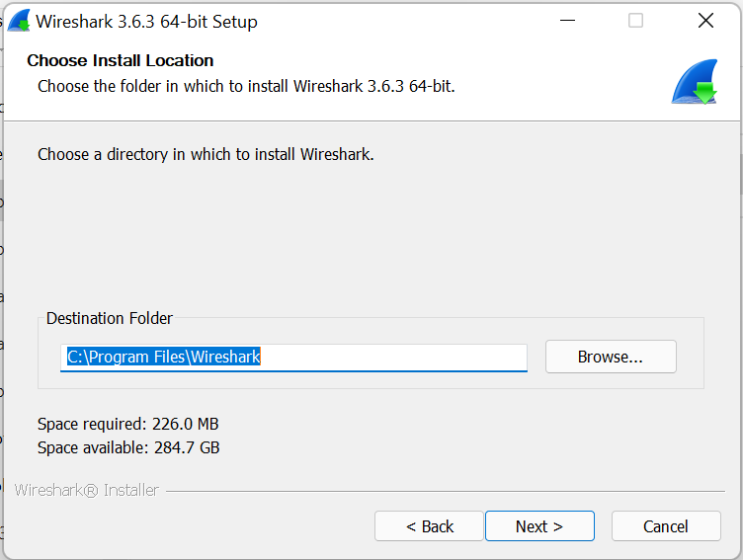This screenshot has height=560, width=743.
Task: Go back with the < Back button
Action: (430, 525)
